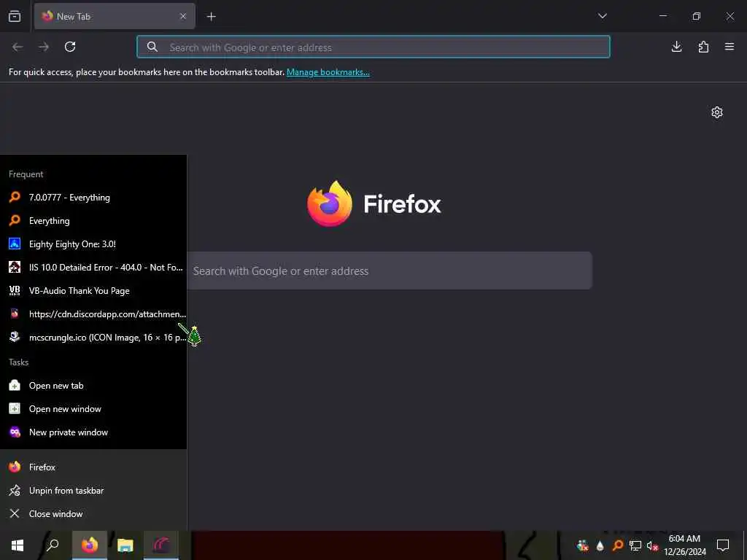Open new tab personalize gear
The height and width of the screenshot is (560, 747).
(x=717, y=112)
